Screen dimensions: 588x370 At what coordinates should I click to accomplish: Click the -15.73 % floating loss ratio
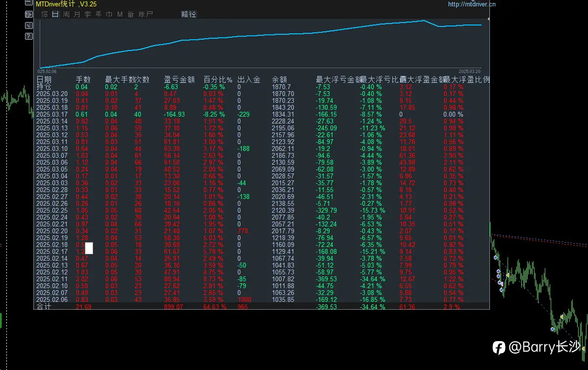pos(373,210)
